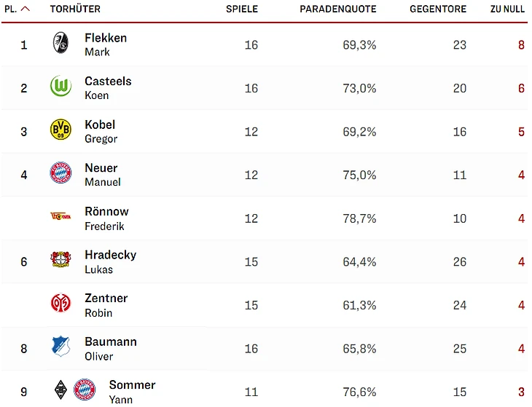Sort table by PL. column arrow
This screenshot has width=532, height=407.
pyautogui.click(x=26, y=9)
